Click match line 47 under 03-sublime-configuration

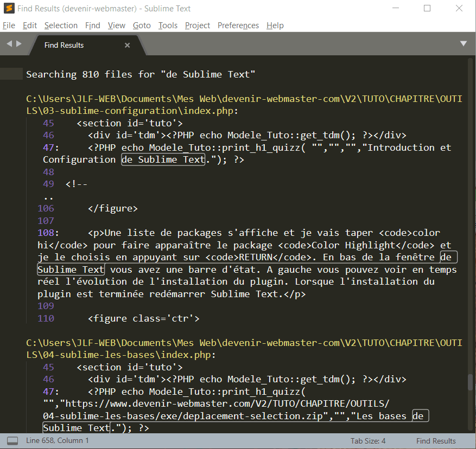[247, 153]
